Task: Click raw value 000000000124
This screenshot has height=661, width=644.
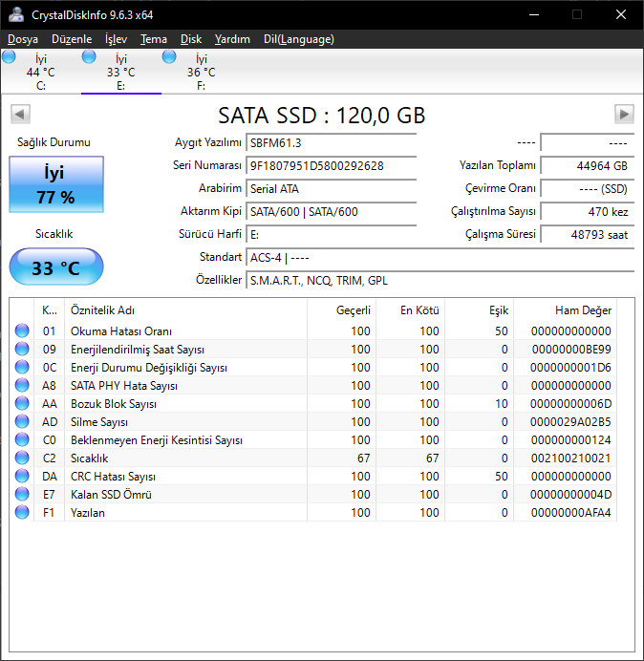Action: pos(570,439)
